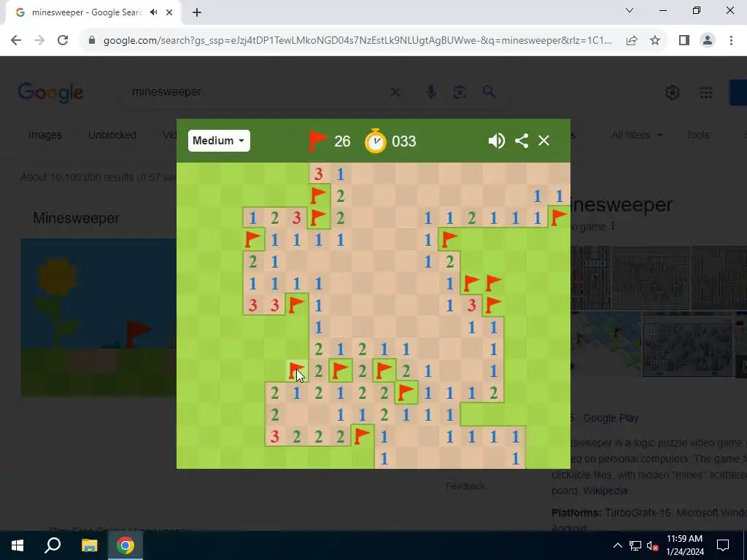This screenshot has width=747, height=560.
Task: Click the Chrome taskbar icon
Action: pyautogui.click(x=125, y=545)
